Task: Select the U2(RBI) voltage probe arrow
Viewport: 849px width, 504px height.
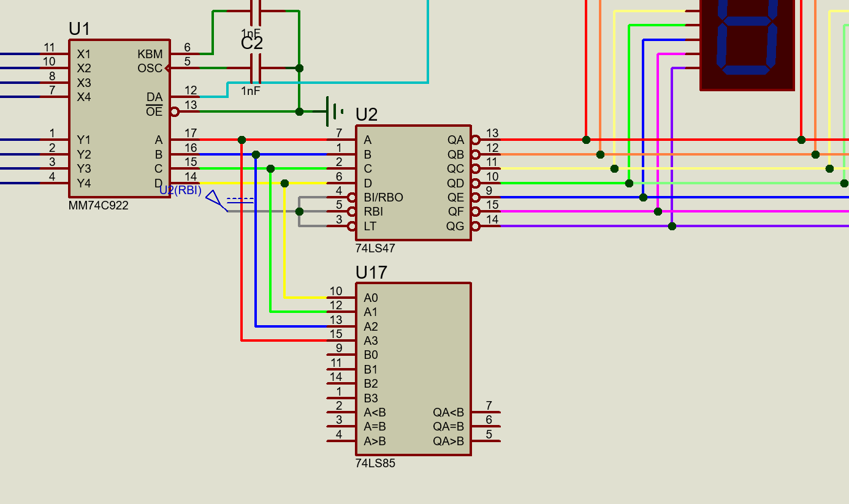Action: (216, 201)
